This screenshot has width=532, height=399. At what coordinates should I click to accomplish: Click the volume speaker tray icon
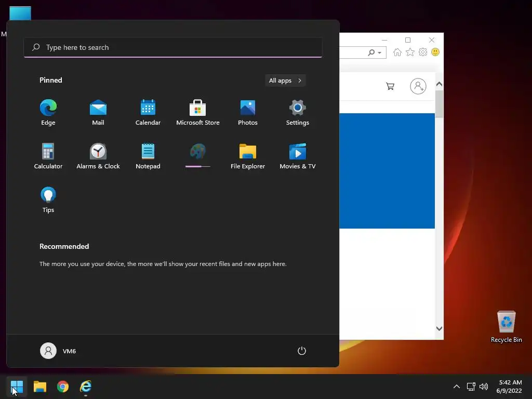point(484,387)
